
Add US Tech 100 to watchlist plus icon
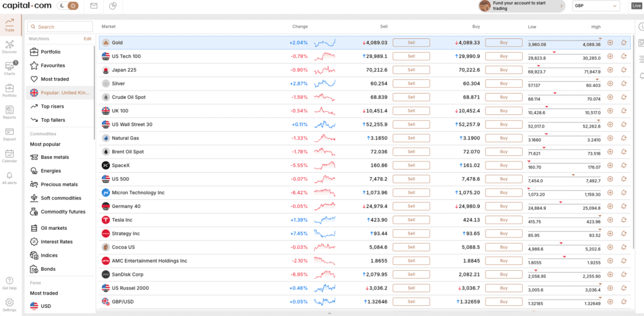click(x=610, y=56)
